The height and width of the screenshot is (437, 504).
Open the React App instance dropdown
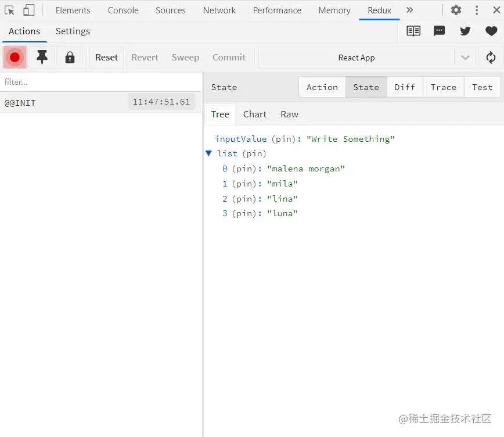coord(465,58)
